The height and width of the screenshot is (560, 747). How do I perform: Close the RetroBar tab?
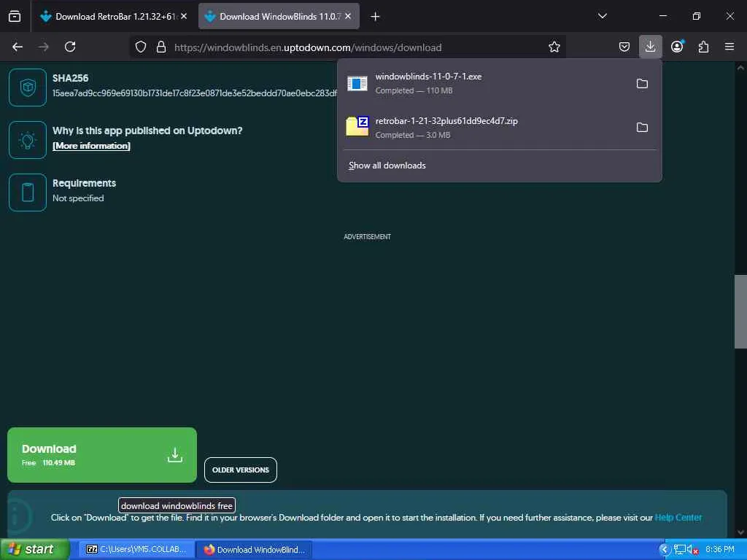(184, 16)
